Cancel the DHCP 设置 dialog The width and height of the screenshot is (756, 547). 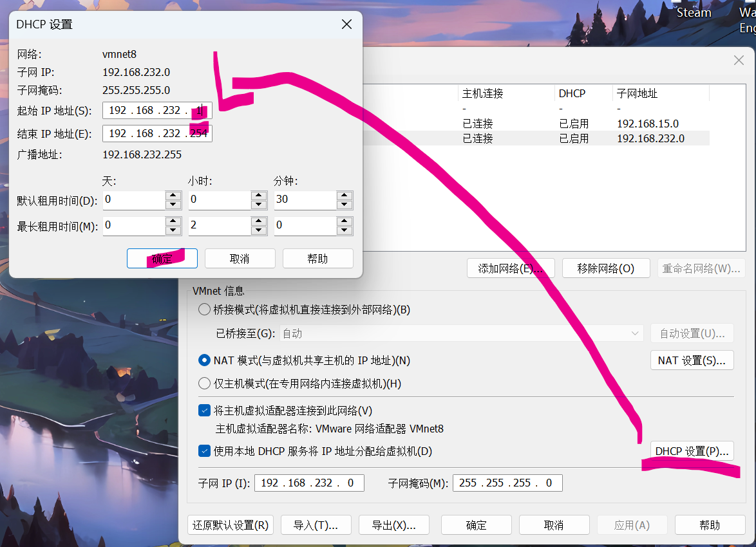240,258
